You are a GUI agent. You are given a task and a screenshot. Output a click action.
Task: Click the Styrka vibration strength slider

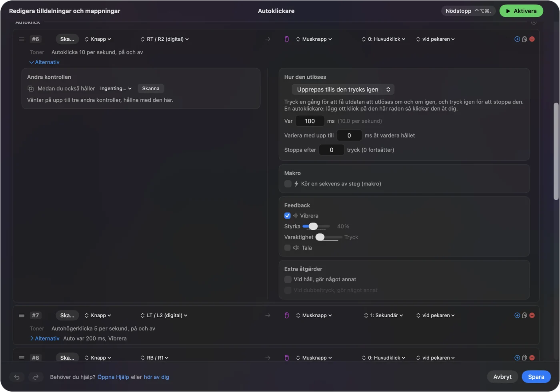click(316, 227)
